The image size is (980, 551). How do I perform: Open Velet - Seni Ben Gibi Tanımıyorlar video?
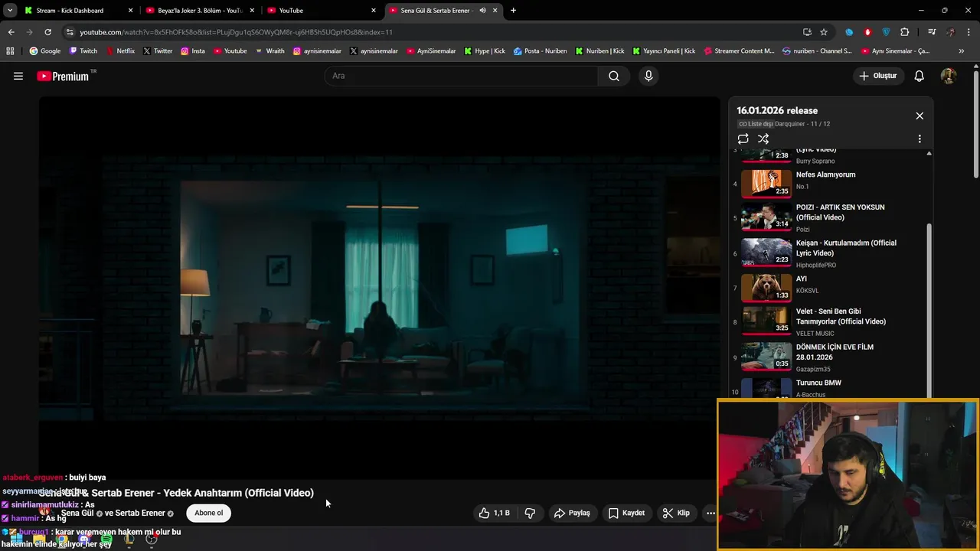[x=829, y=322]
